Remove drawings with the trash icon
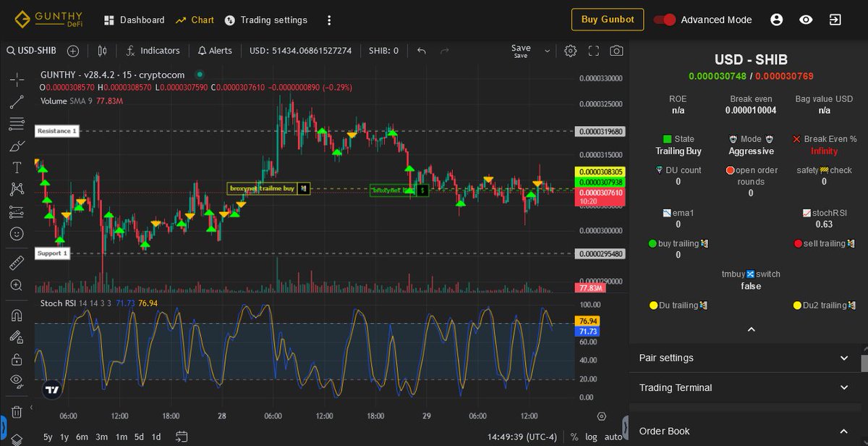The width and height of the screenshot is (868, 446). pyautogui.click(x=17, y=411)
